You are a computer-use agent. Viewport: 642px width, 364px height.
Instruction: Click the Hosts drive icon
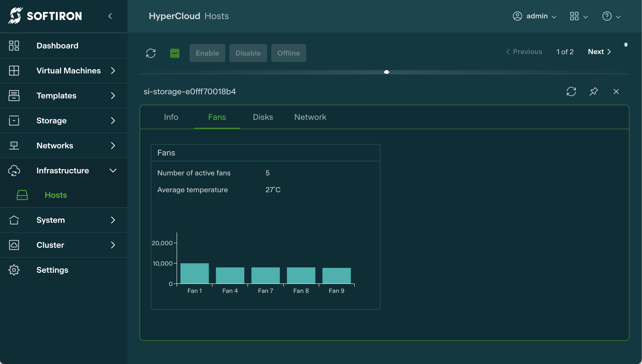[x=22, y=195]
